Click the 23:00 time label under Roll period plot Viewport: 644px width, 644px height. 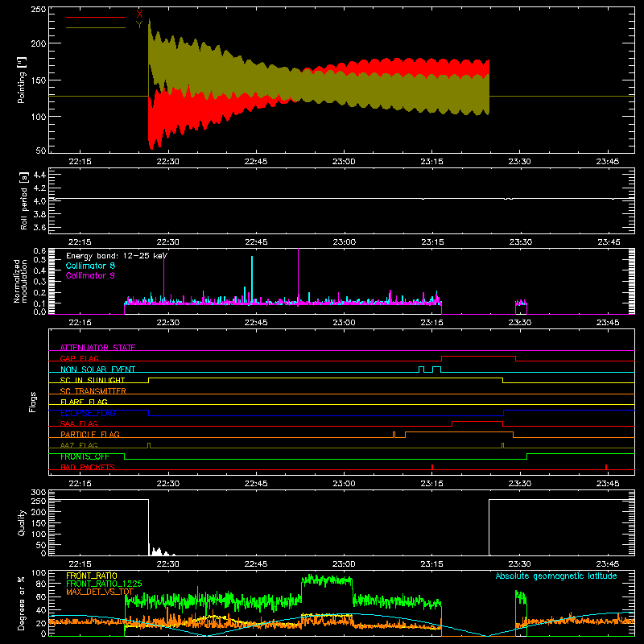[x=345, y=242]
